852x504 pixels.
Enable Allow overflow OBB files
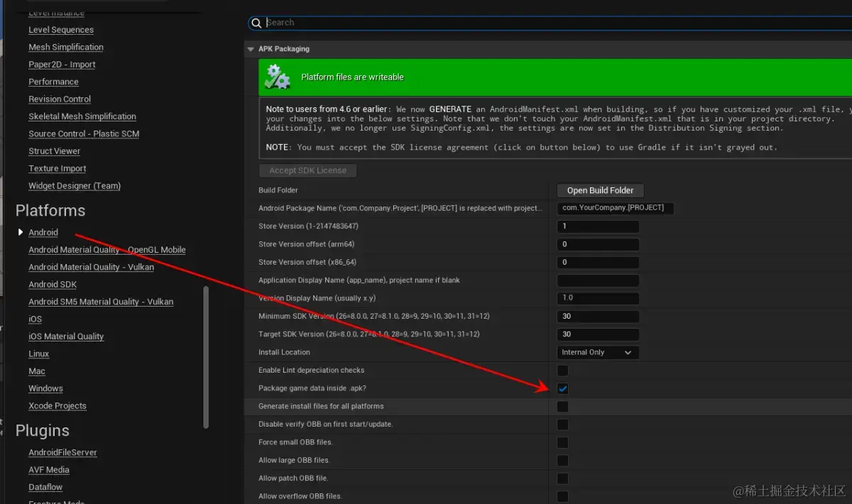tap(562, 496)
